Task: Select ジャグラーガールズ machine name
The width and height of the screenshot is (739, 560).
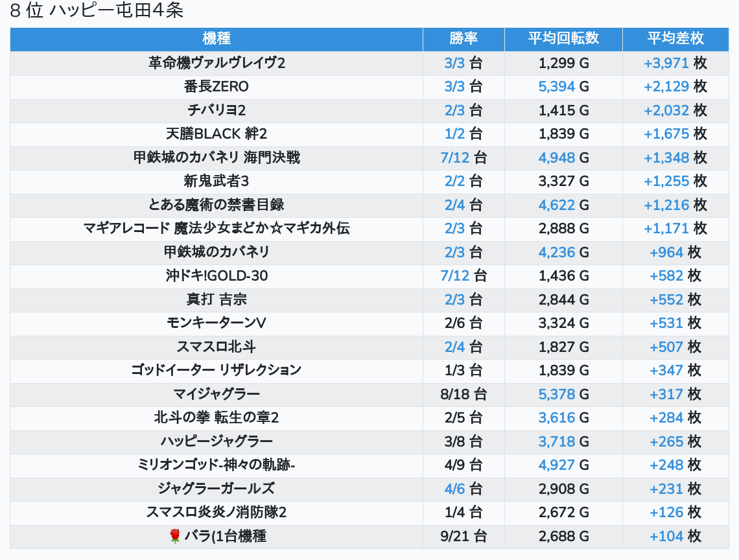Action: coord(217,489)
